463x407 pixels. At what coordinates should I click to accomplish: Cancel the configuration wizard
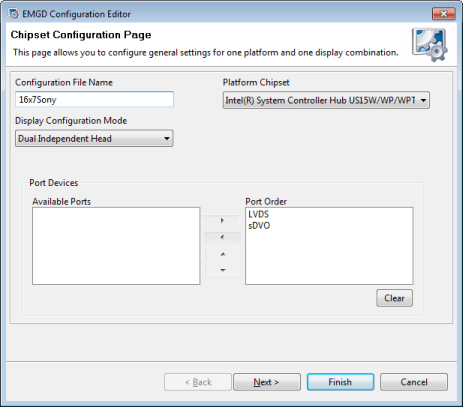(x=414, y=382)
